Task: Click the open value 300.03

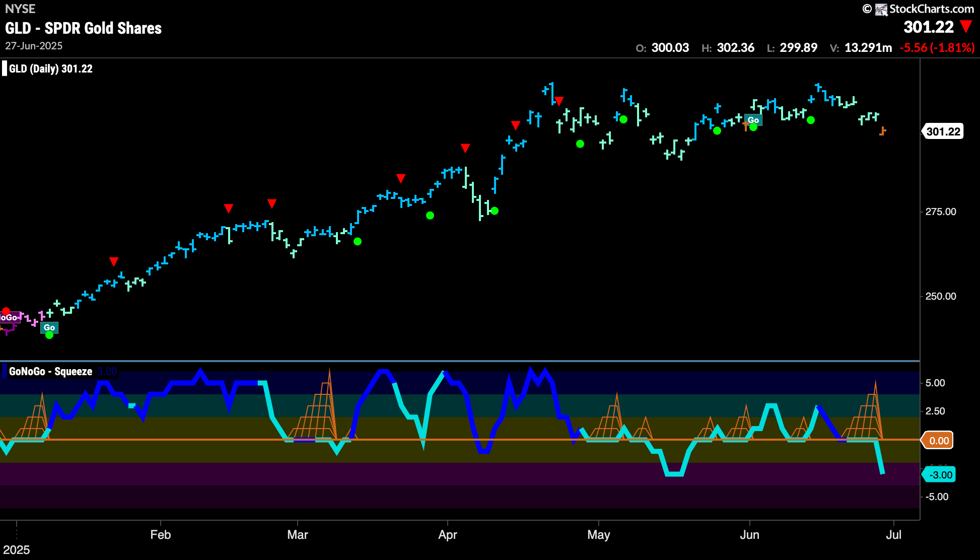Action: click(x=670, y=48)
